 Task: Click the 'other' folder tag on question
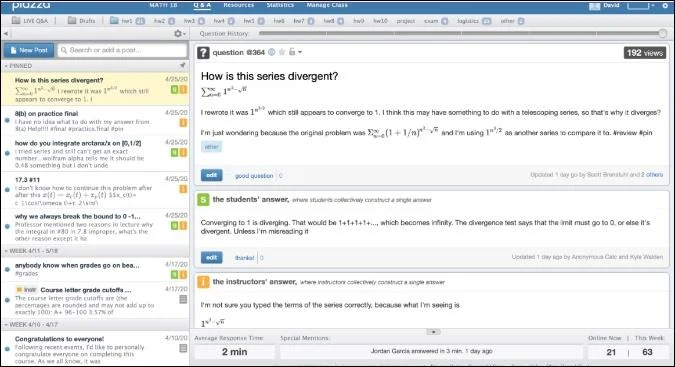coord(211,147)
